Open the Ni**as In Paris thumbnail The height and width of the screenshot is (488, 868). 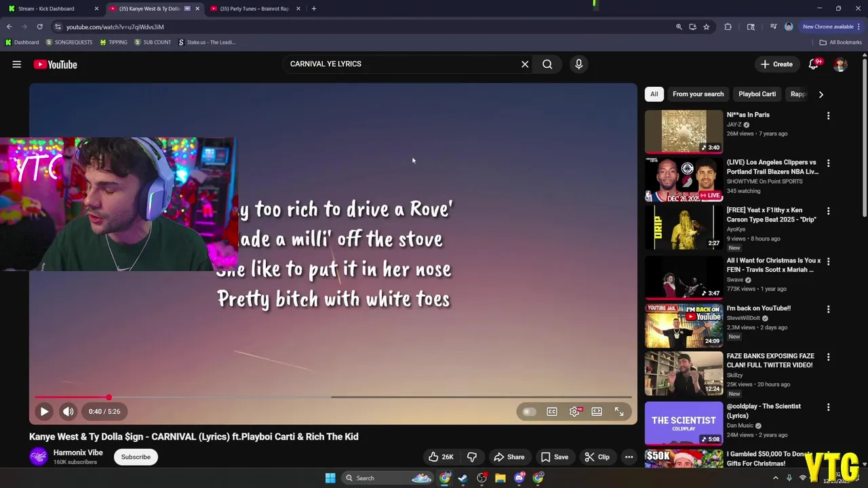[x=684, y=131]
